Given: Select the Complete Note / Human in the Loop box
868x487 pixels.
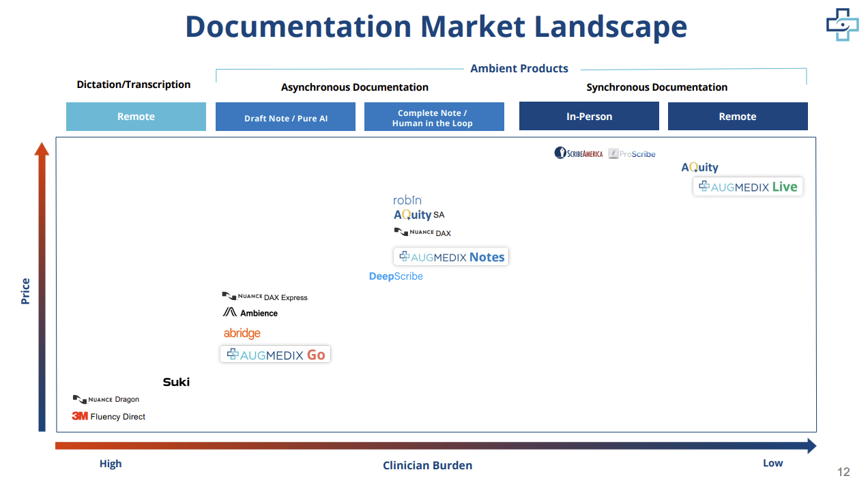Looking at the screenshot, I should (x=434, y=116).
